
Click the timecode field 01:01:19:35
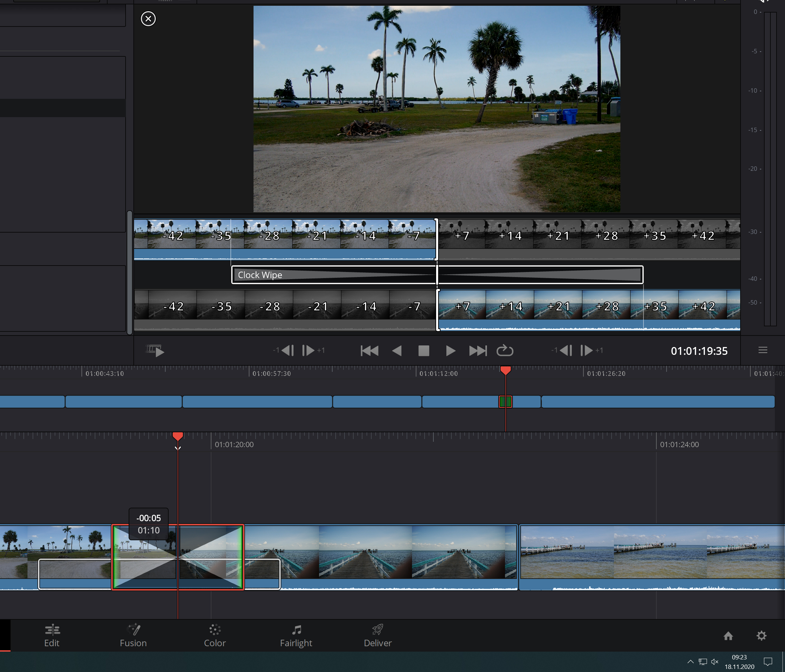699,351
